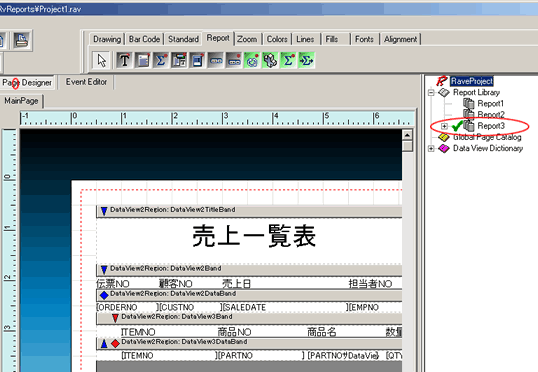Select the 伝票NO header label
This screenshot has width=538, height=372.
[113, 283]
